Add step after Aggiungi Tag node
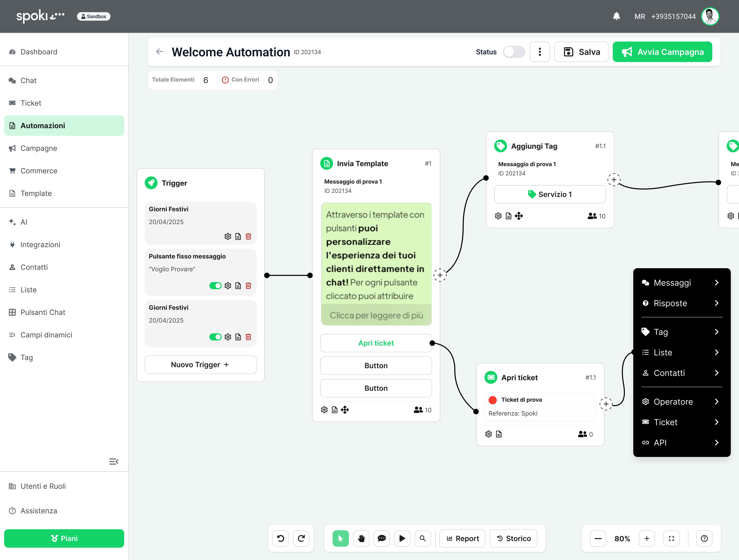The width and height of the screenshot is (739, 560). click(x=614, y=180)
